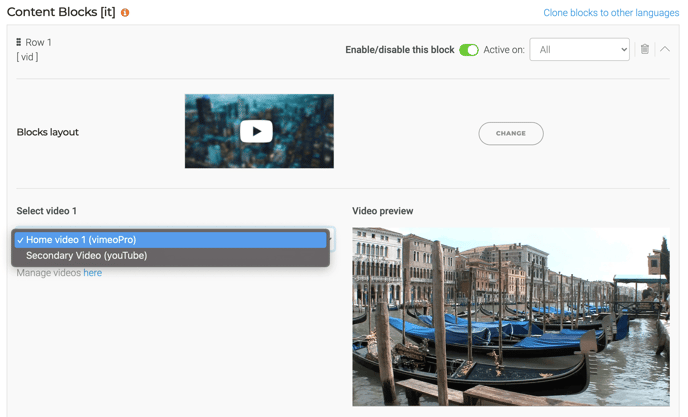This screenshot has height=417, width=688.
Task: Click the Manage videos here link
Action: pyautogui.click(x=93, y=273)
